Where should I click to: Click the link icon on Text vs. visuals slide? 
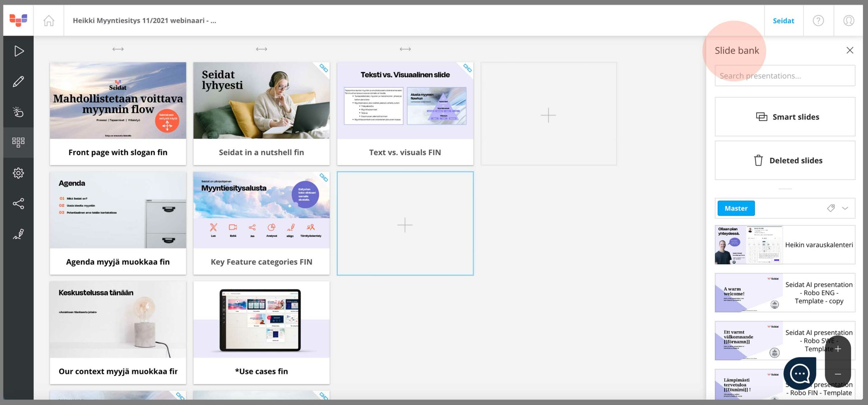pos(467,68)
